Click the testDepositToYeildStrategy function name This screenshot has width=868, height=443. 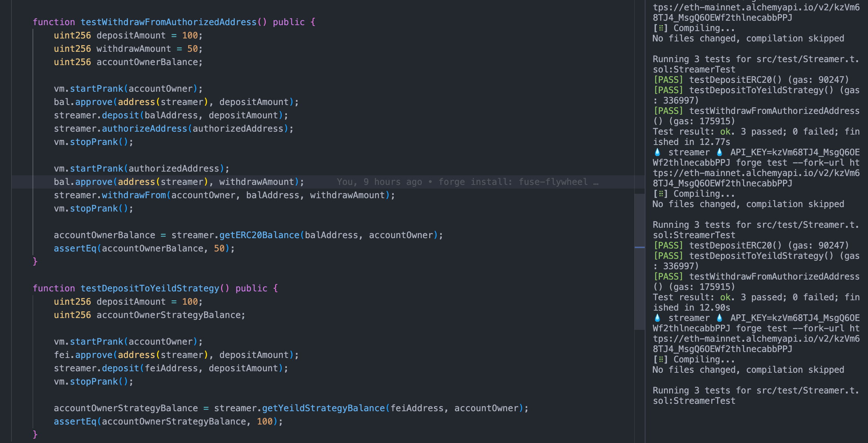pos(150,288)
